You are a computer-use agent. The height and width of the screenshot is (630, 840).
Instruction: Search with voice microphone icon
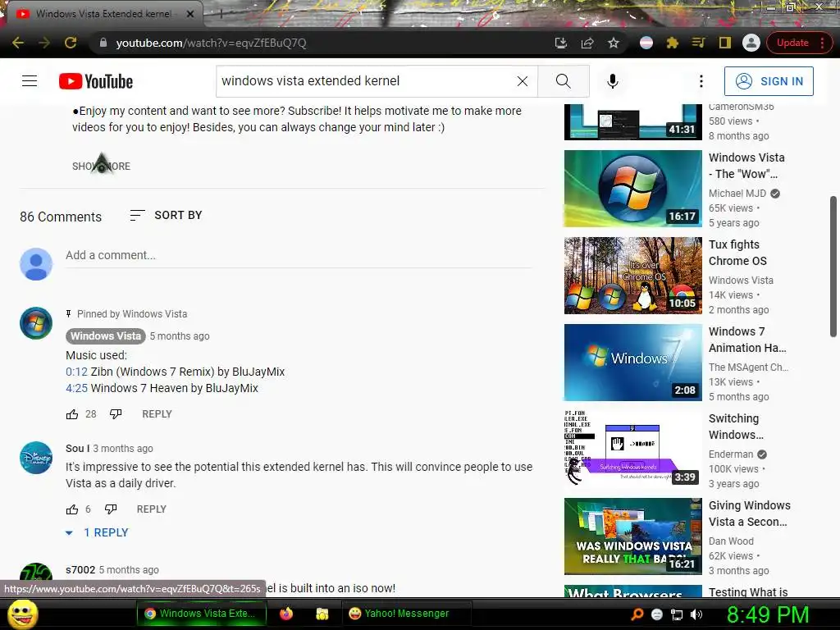(613, 81)
